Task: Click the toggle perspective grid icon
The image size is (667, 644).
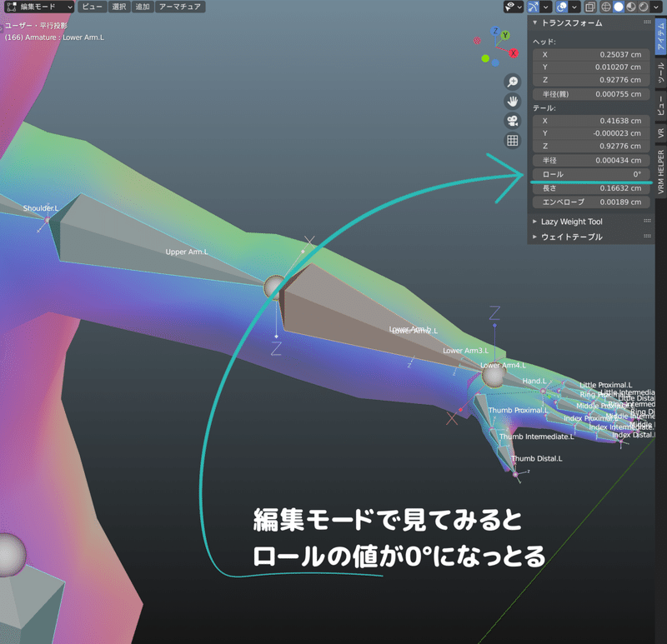Action: point(512,138)
